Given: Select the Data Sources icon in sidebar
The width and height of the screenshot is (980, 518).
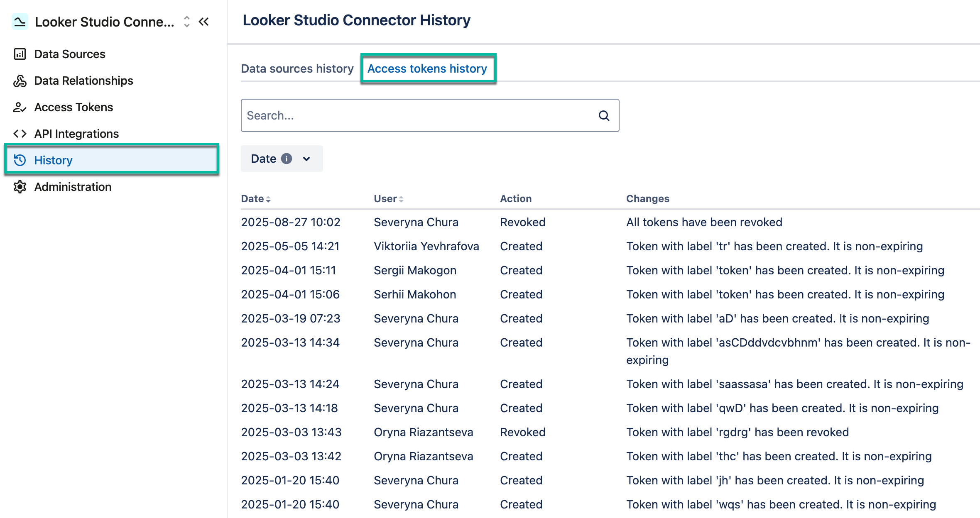Looking at the screenshot, I should (20, 54).
